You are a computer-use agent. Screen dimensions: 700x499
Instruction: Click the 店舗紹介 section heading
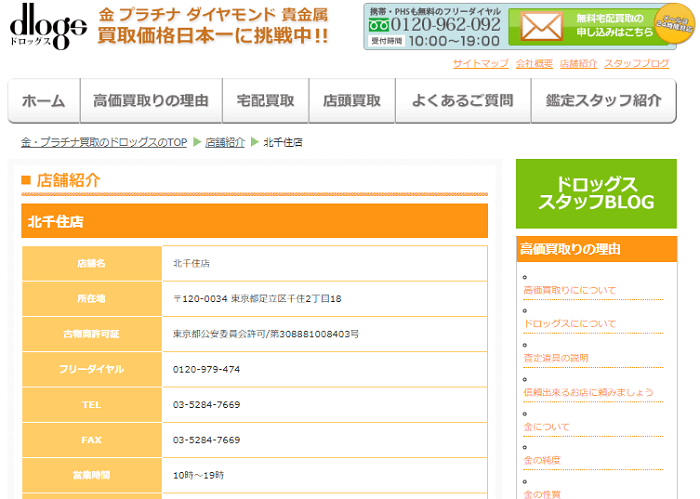click(x=68, y=180)
